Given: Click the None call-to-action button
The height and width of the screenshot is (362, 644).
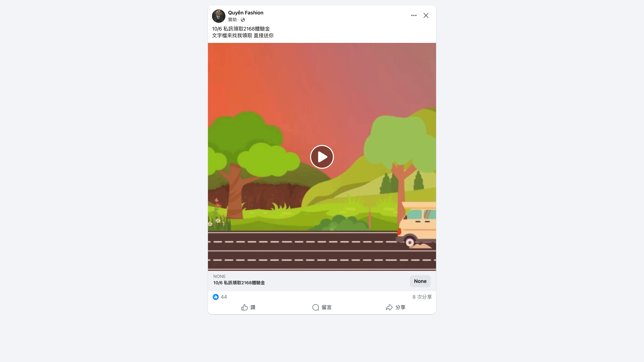Looking at the screenshot, I should [x=420, y=281].
